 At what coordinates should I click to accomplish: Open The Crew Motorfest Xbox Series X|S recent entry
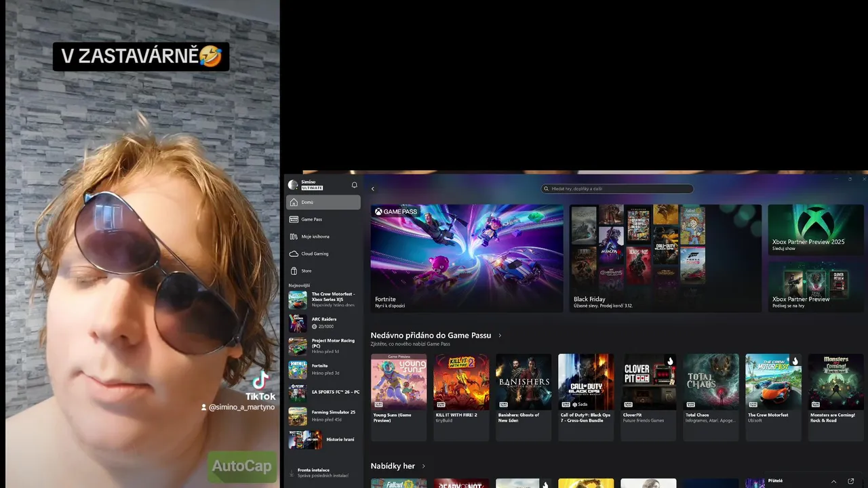[323, 300]
